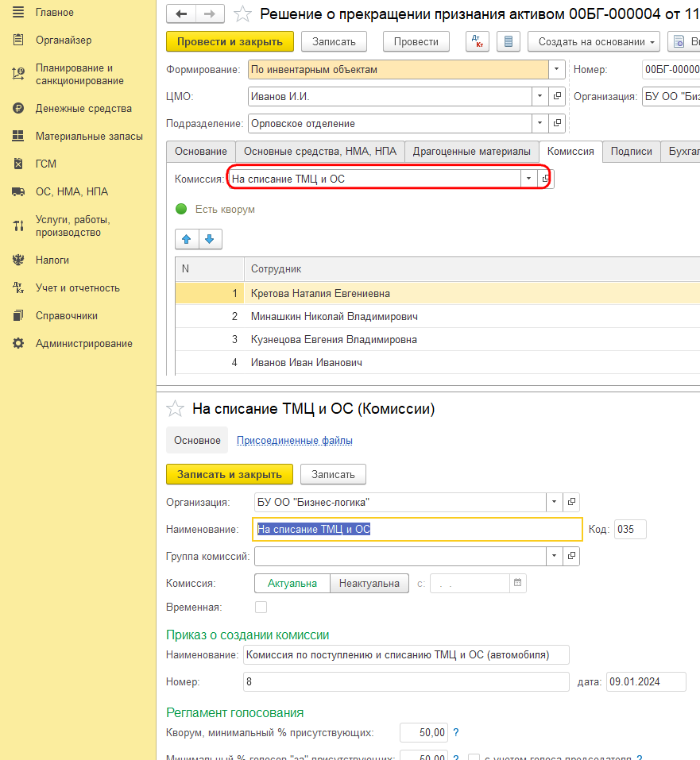
Task: Click the Провести button
Action: pos(416,41)
